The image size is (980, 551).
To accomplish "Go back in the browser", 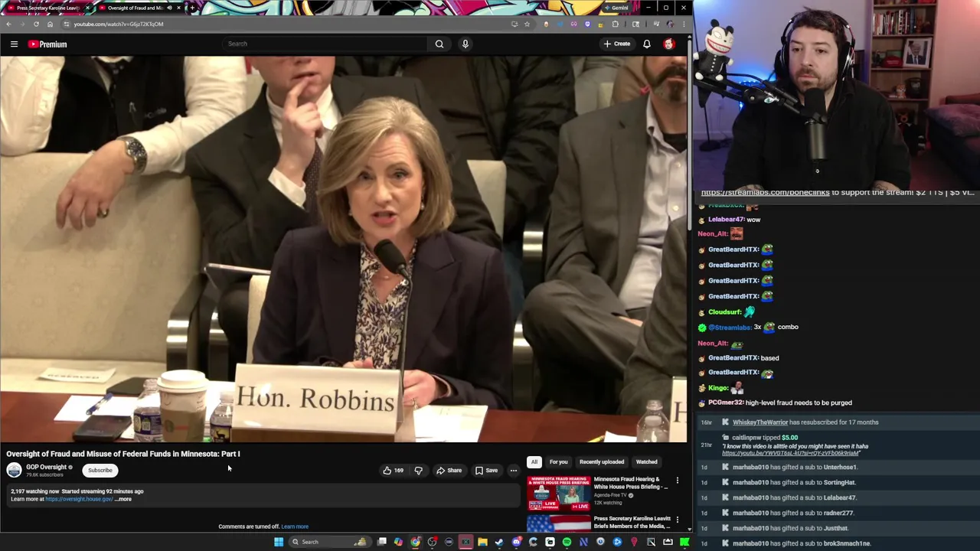I will (x=8, y=24).
